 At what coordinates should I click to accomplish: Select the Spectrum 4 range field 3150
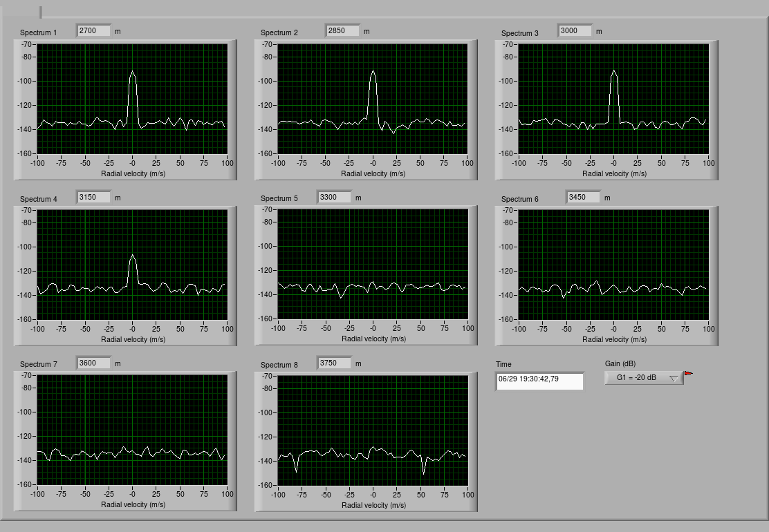point(94,198)
